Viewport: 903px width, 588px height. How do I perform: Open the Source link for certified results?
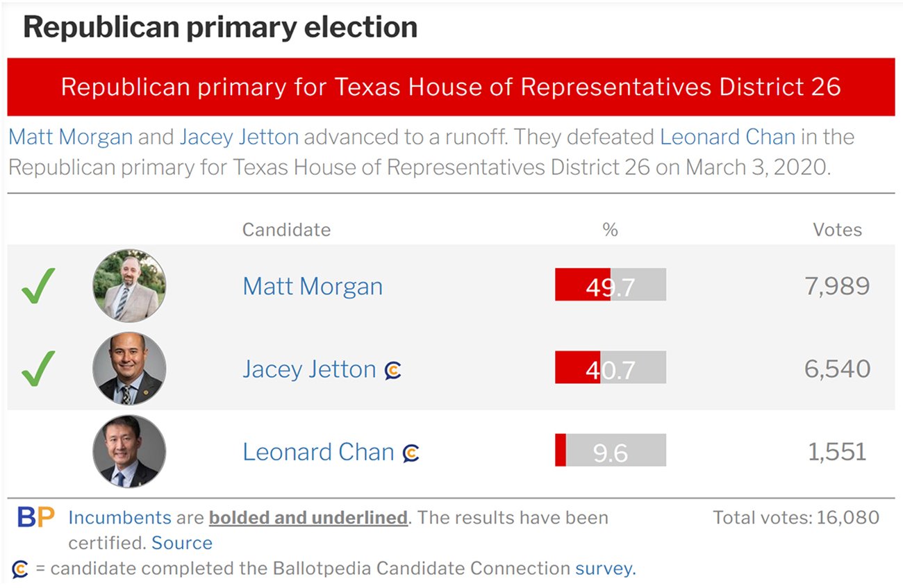182,543
